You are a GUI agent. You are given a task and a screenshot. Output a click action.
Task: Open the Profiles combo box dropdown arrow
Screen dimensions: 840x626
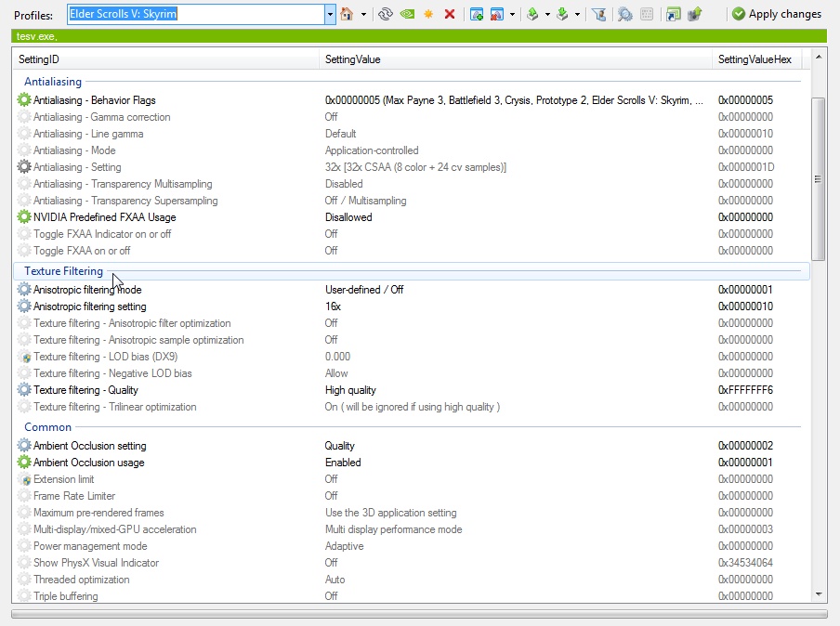[x=330, y=15]
